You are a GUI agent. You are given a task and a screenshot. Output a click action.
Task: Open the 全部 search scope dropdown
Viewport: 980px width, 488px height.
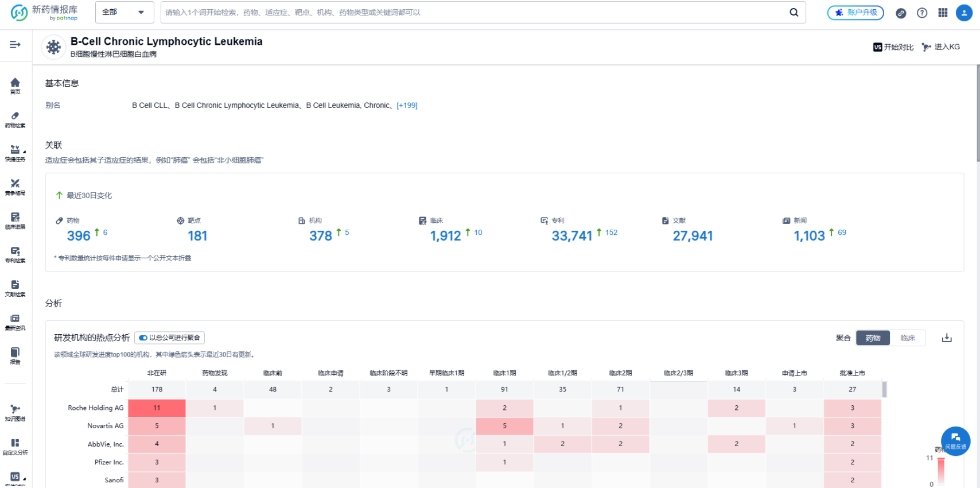[124, 12]
